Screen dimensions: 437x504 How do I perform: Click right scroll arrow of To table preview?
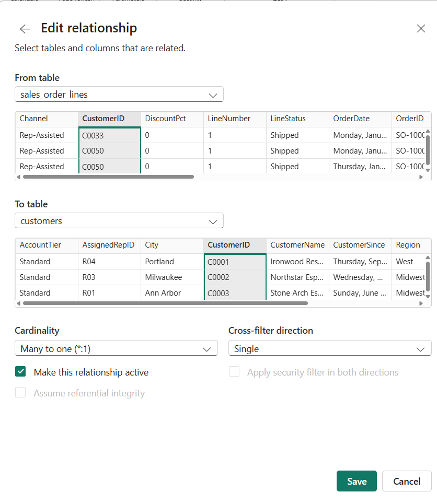(x=421, y=303)
